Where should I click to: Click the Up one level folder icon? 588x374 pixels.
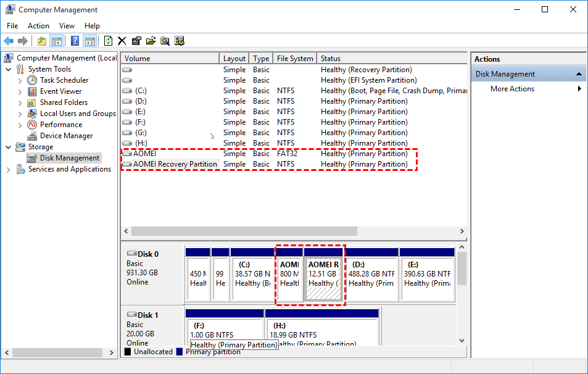(x=41, y=41)
